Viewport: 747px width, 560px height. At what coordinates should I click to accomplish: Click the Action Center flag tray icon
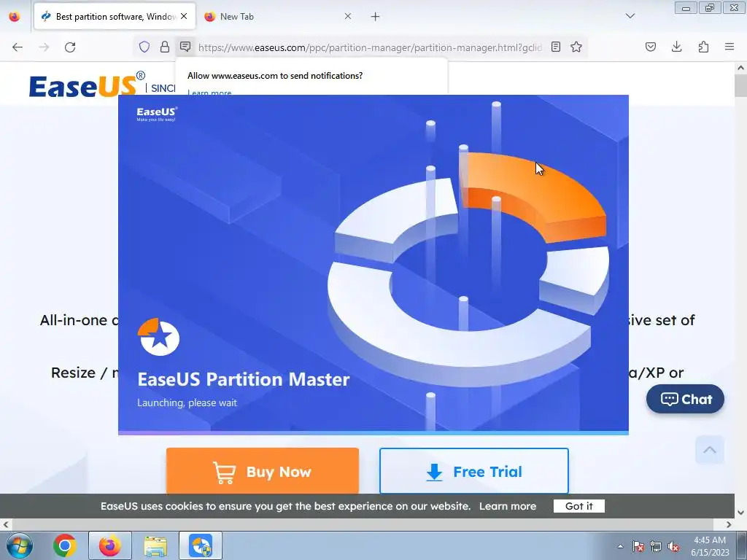tap(638, 546)
